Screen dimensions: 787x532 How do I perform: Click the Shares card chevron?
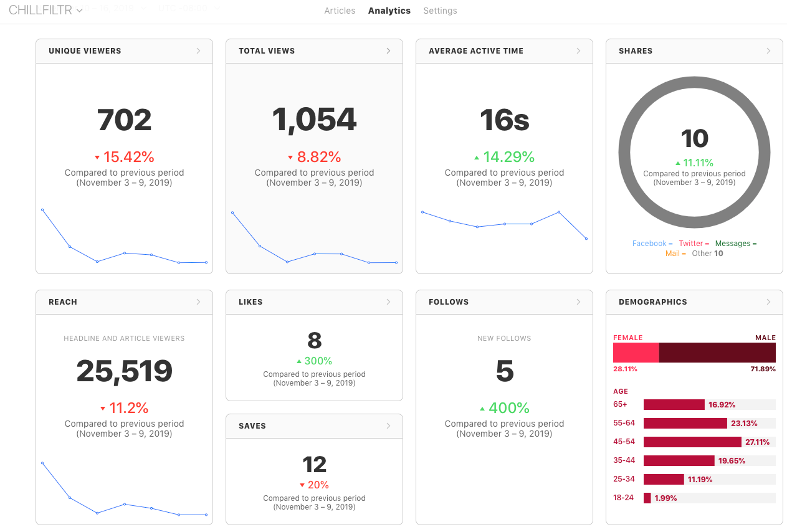(x=769, y=51)
